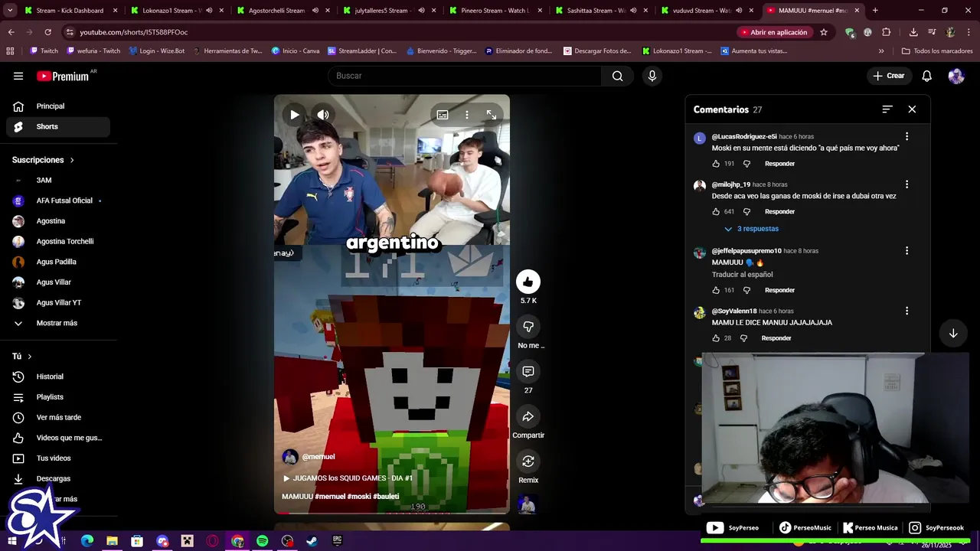Open the AFA Futsal Oficial subscription
980x551 pixels.
[x=58, y=201]
